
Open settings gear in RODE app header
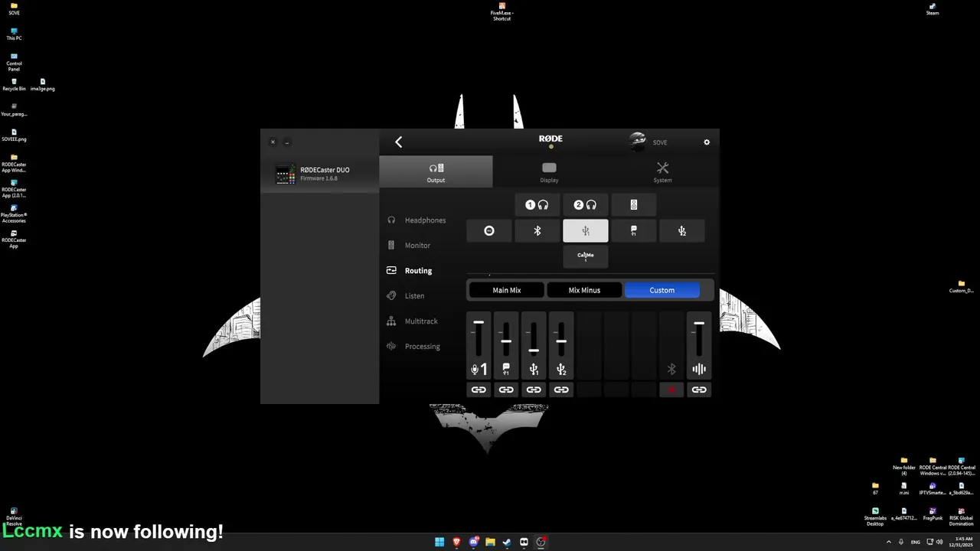point(707,142)
